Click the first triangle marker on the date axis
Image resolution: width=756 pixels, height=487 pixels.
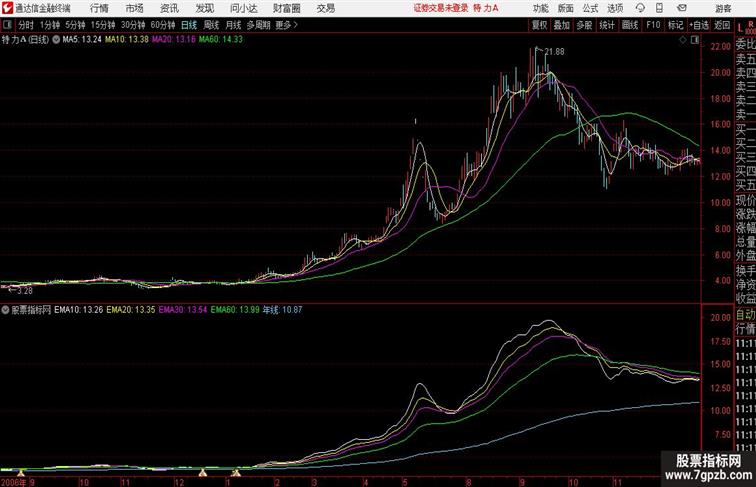[x=21, y=474]
